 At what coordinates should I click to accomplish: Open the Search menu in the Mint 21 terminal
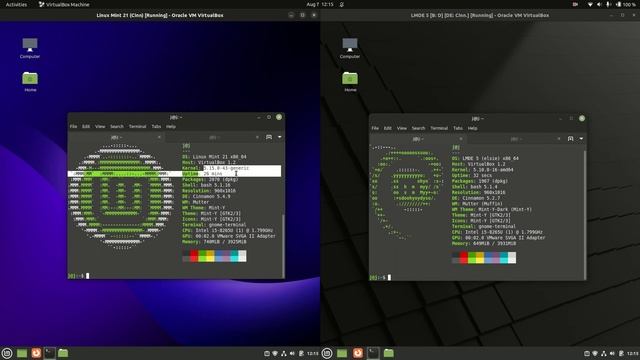point(117,127)
